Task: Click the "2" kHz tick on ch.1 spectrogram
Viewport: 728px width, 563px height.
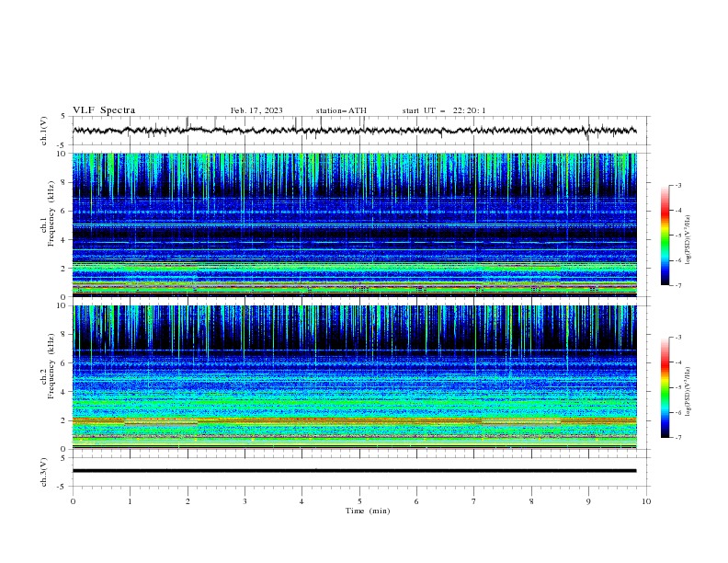Action: pyautogui.click(x=63, y=268)
